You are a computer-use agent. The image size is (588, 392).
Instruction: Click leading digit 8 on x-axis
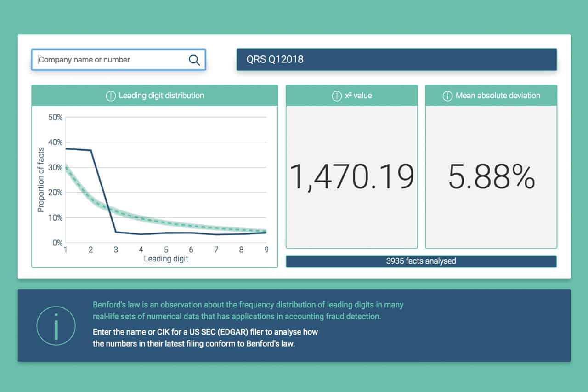241,250
